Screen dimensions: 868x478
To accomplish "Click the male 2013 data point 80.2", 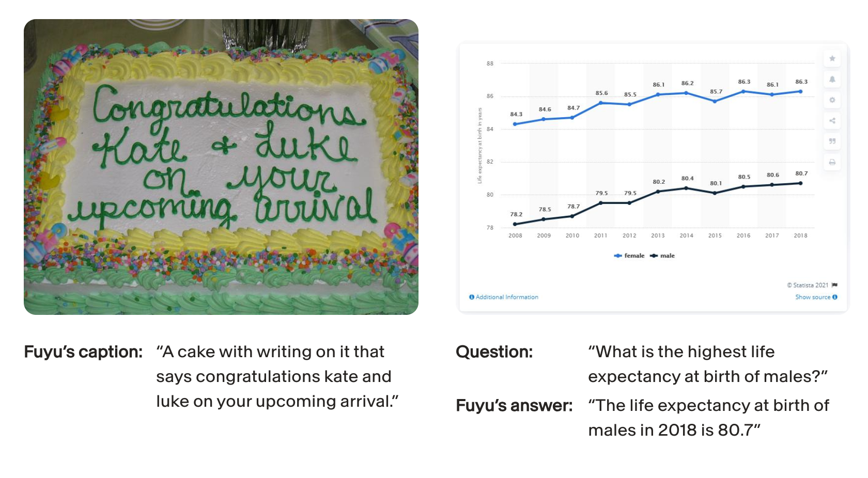I will [658, 192].
